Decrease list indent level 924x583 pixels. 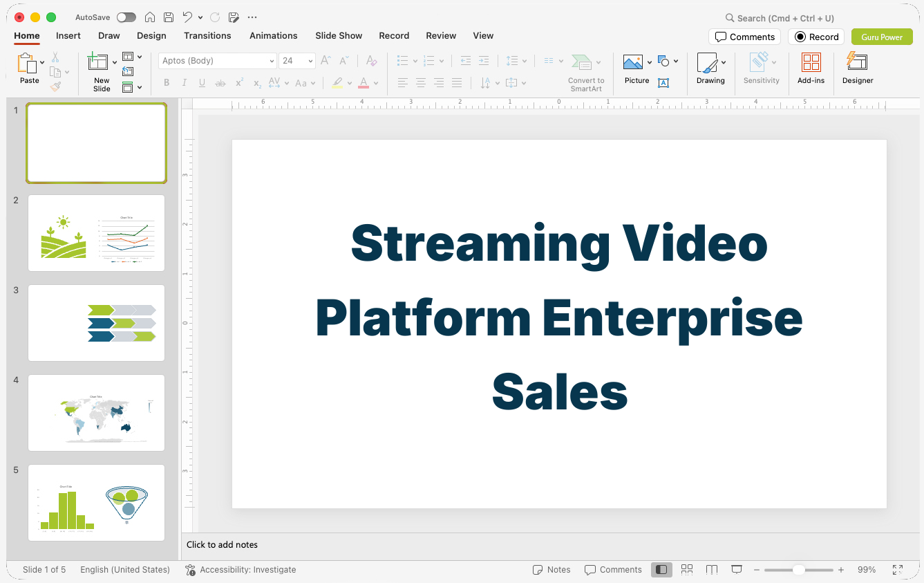[x=466, y=61]
